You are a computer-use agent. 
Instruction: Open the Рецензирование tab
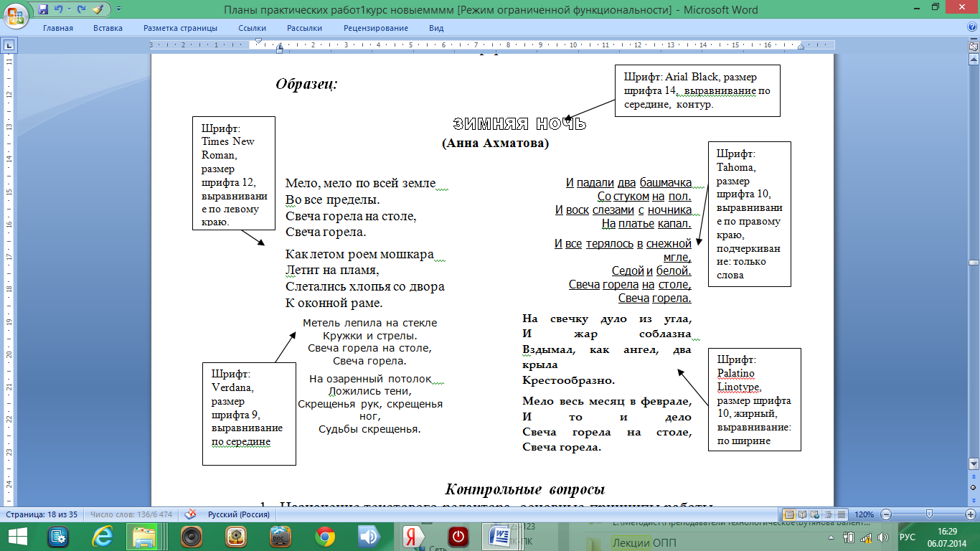coord(376,28)
